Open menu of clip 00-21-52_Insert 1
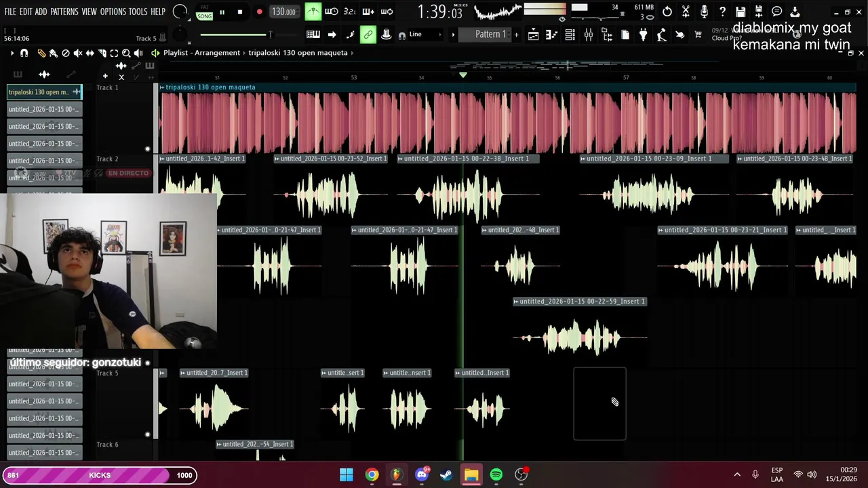The image size is (868, 488). (277, 159)
